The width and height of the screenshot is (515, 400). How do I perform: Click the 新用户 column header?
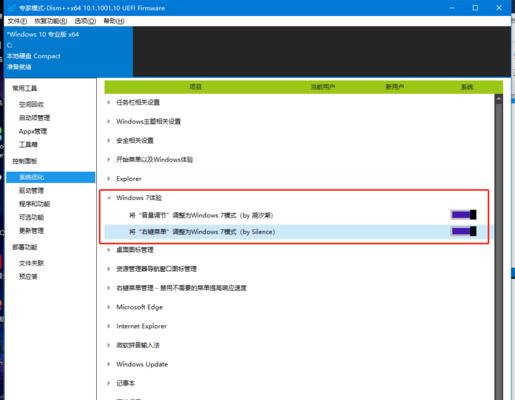(x=395, y=87)
